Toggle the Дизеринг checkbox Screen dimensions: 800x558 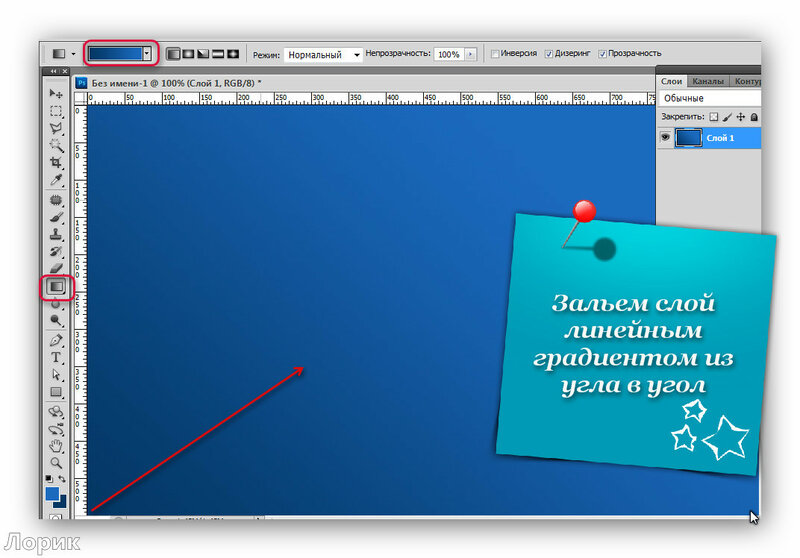(x=548, y=54)
